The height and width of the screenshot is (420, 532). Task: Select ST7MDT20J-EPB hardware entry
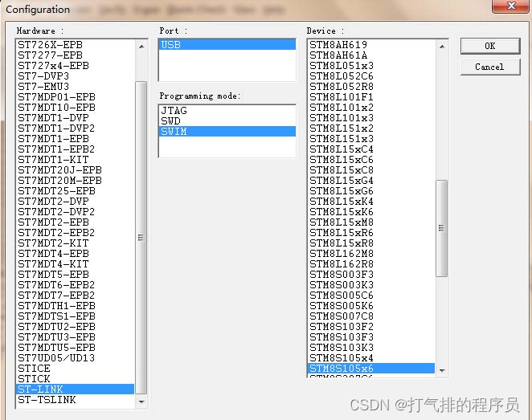[76, 169]
